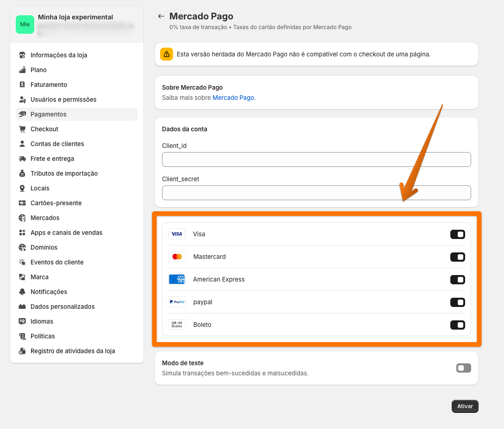The image size is (504, 429).
Task: Click the back arrow beside Mercado Pago
Action: pyautogui.click(x=161, y=17)
